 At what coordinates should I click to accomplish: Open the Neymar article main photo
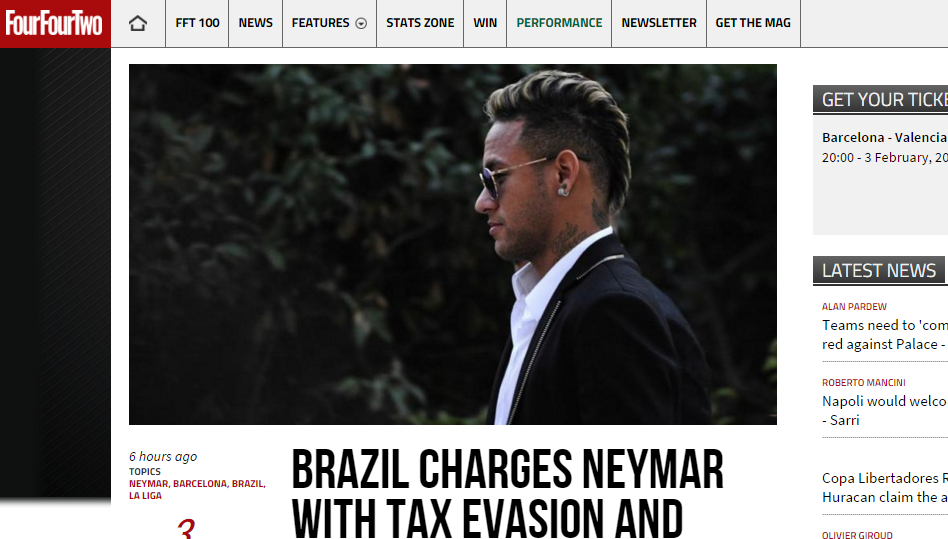pos(453,244)
